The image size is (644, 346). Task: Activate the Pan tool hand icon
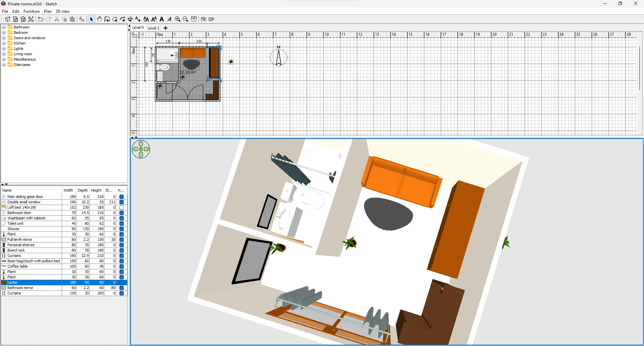point(99,19)
